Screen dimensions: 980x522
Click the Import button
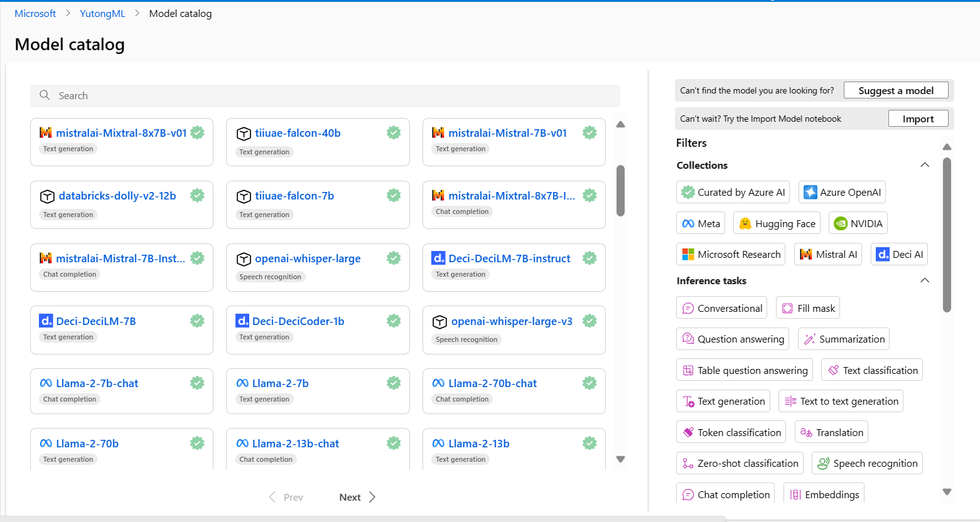[x=918, y=119]
